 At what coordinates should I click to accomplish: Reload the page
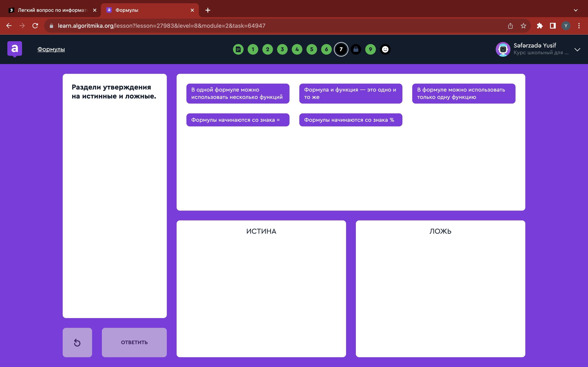coord(35,26)
